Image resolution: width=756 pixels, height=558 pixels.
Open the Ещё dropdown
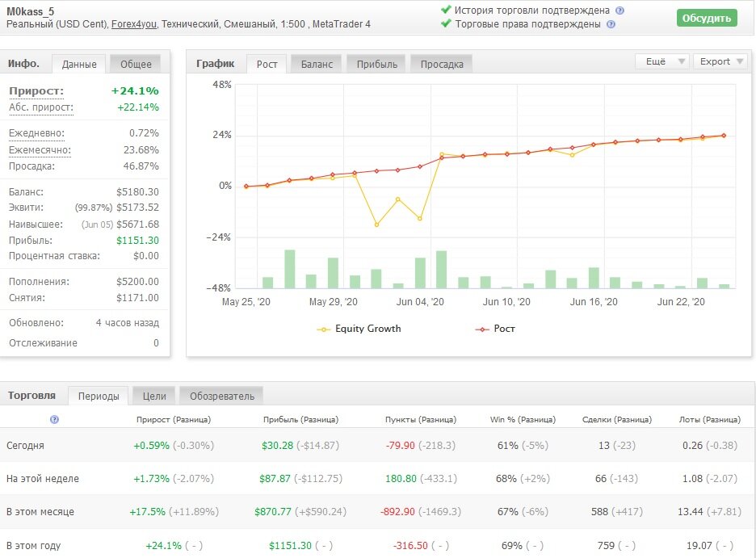tap(662, 61)
